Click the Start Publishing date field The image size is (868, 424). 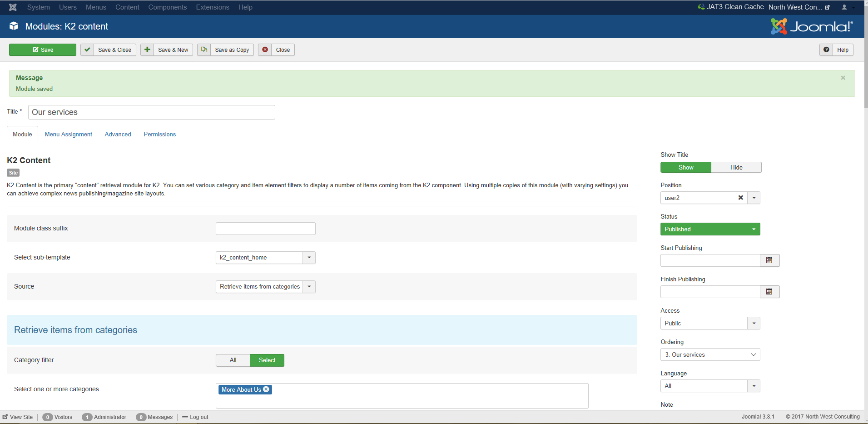coord(710,260)
